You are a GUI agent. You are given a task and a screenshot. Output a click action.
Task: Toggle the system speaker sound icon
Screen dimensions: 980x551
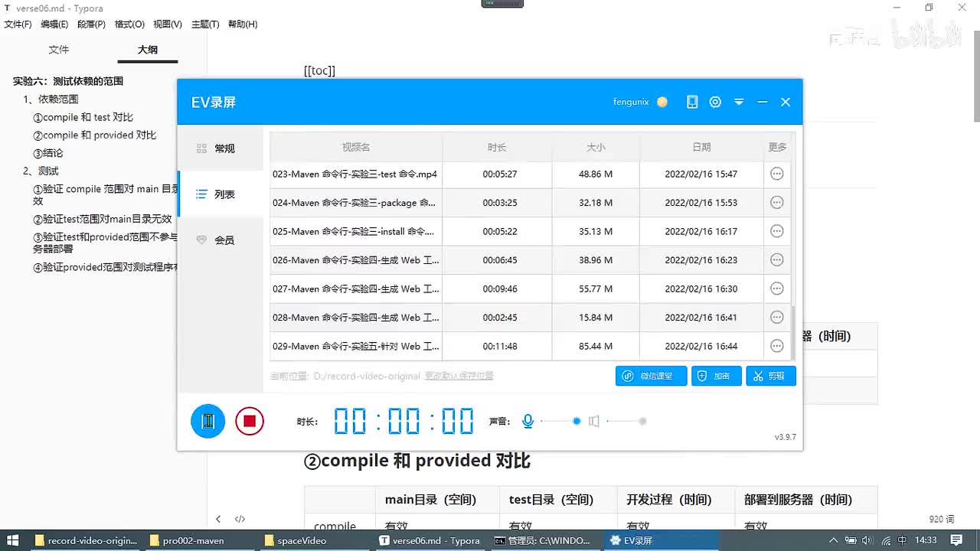pos(594,421)
